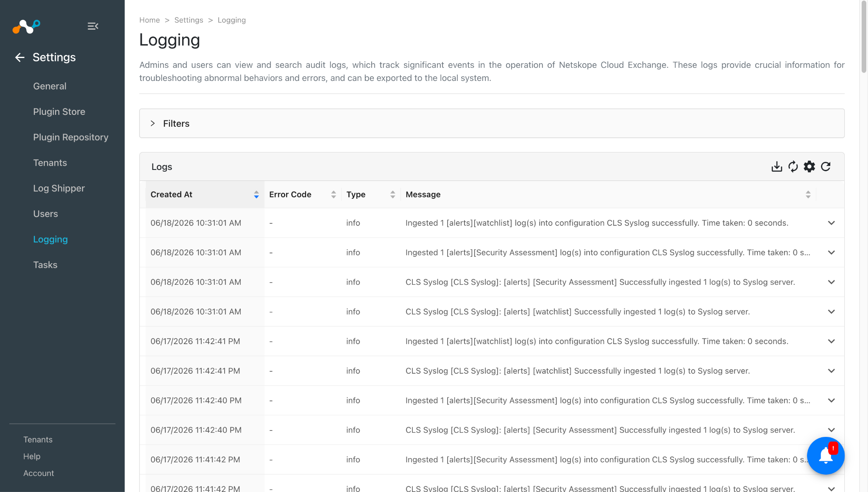Click info type in first log row

tap(353, 223)
